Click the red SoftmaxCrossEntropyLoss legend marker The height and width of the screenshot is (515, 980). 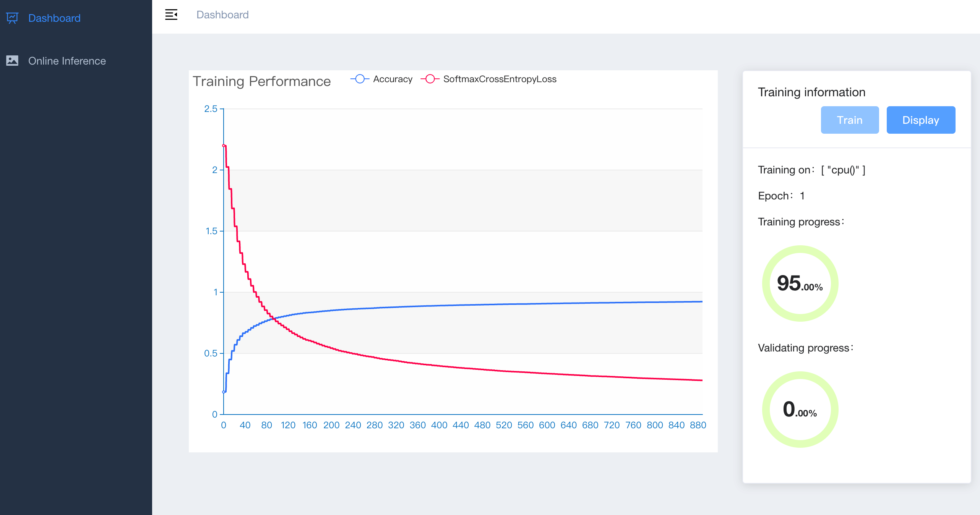pos(430,79)
